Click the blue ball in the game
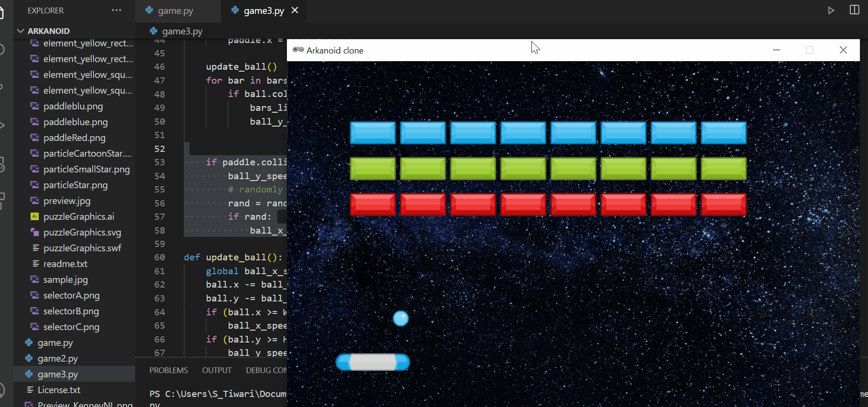 click(x=401, y=318)
